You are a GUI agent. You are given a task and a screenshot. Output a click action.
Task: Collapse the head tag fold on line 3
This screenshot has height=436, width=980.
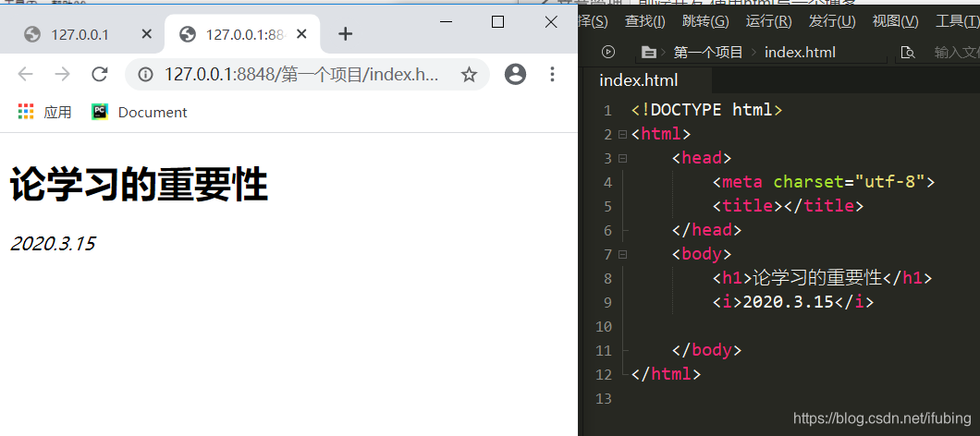click(622, 159)
